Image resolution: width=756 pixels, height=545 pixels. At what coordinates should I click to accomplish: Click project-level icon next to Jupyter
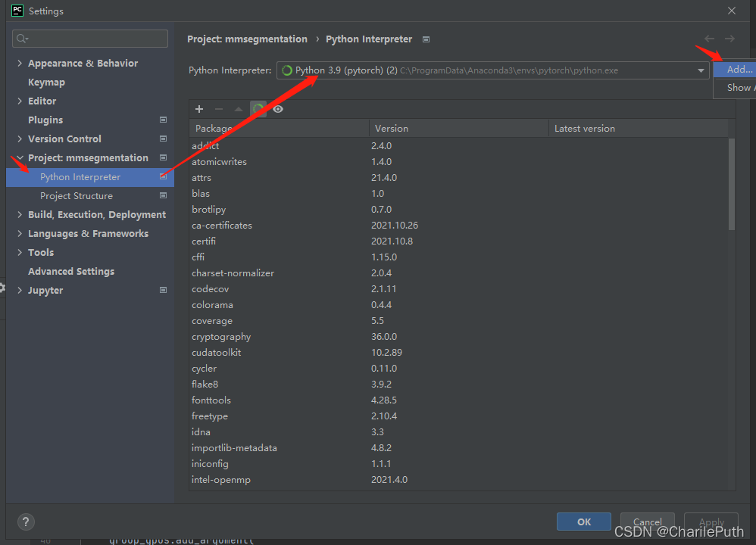click(x=164, y=290)
